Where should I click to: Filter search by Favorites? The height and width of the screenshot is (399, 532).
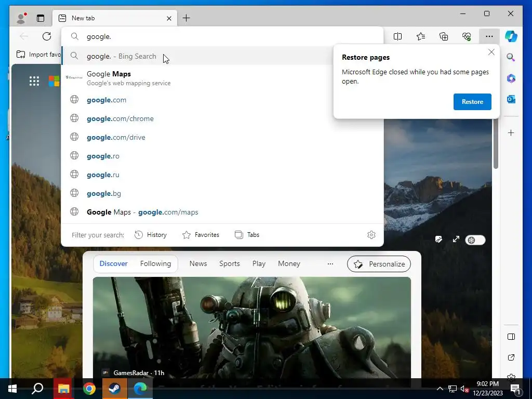coord(201,235)
